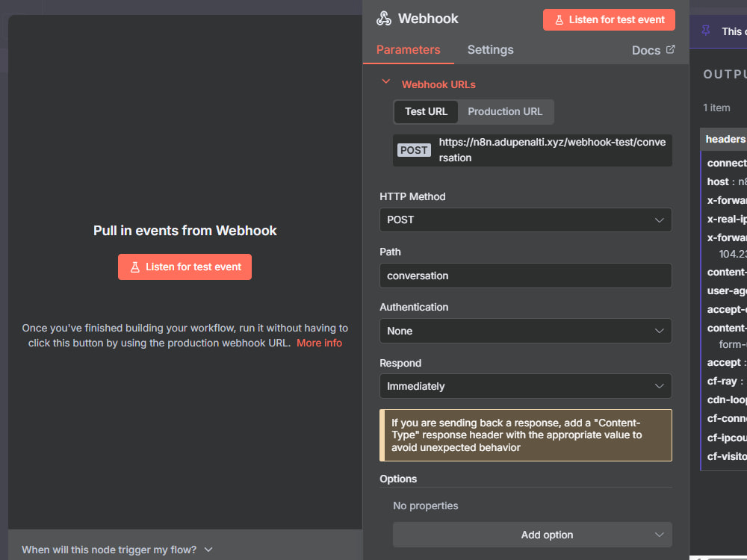Expand 'When will this node trigger my flow?'
The image size is (747, 560).
point(117,550)
